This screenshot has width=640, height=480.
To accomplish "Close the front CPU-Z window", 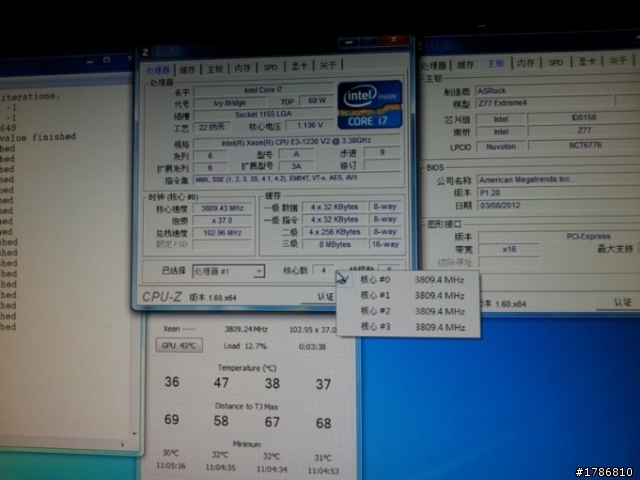I will pyautogui.click(x=393, y=40).
